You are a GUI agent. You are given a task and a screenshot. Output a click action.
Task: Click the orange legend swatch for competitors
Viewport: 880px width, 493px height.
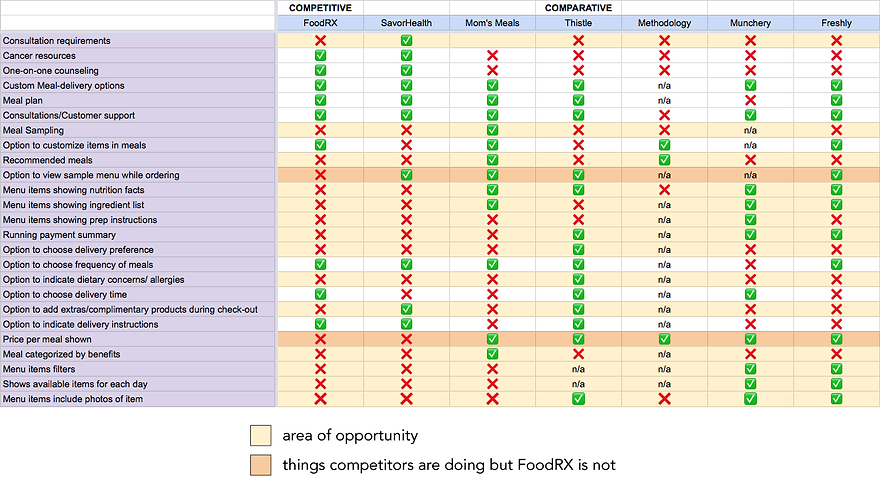point(260,464)
